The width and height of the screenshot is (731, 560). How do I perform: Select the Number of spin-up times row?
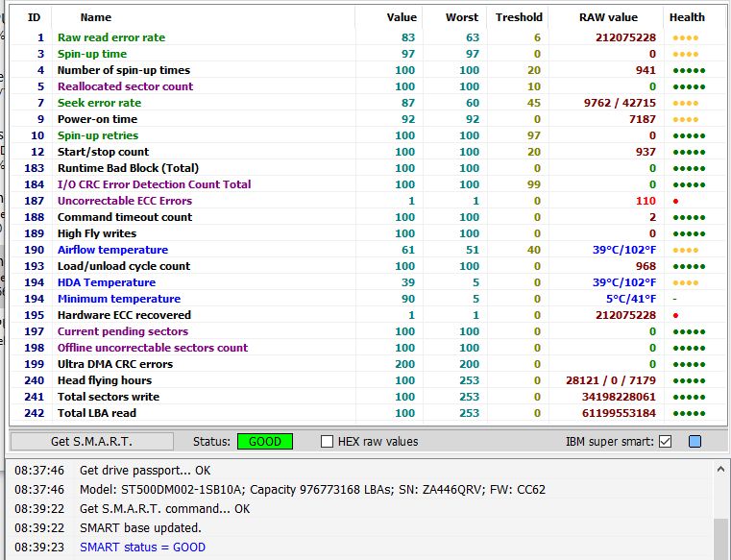(368, 70)
